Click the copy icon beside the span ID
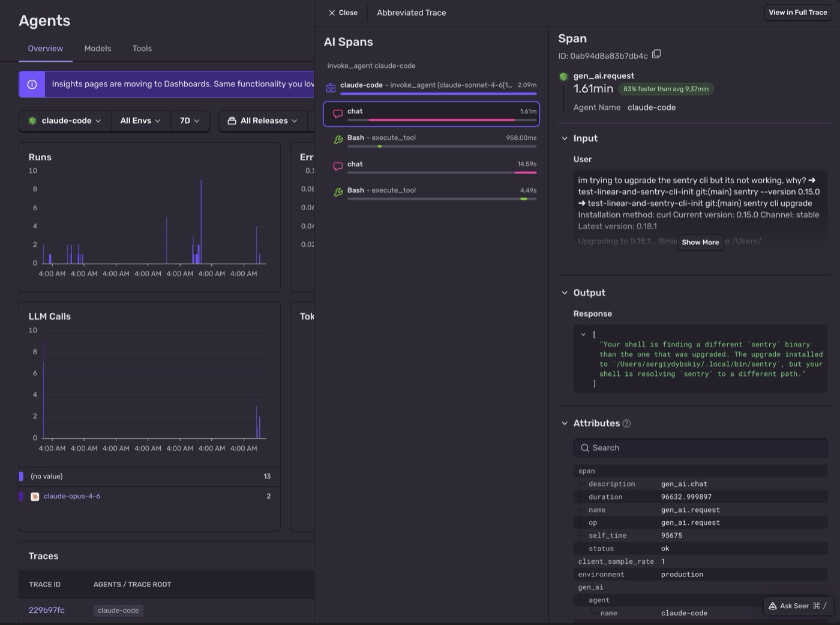840x625 pixels. (657, 54)
